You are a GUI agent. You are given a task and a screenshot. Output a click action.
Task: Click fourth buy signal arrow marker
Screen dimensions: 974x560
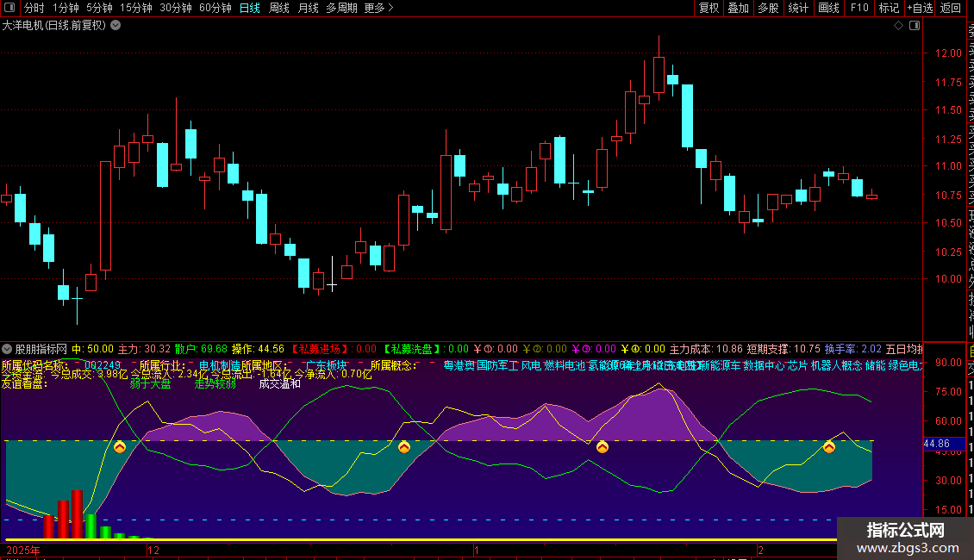click(x=829, y=447)
